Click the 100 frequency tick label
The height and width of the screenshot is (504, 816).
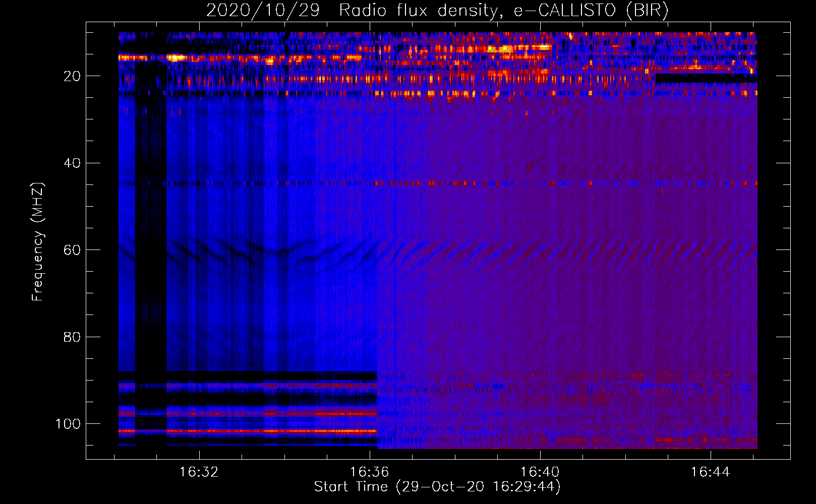[68, 424]
